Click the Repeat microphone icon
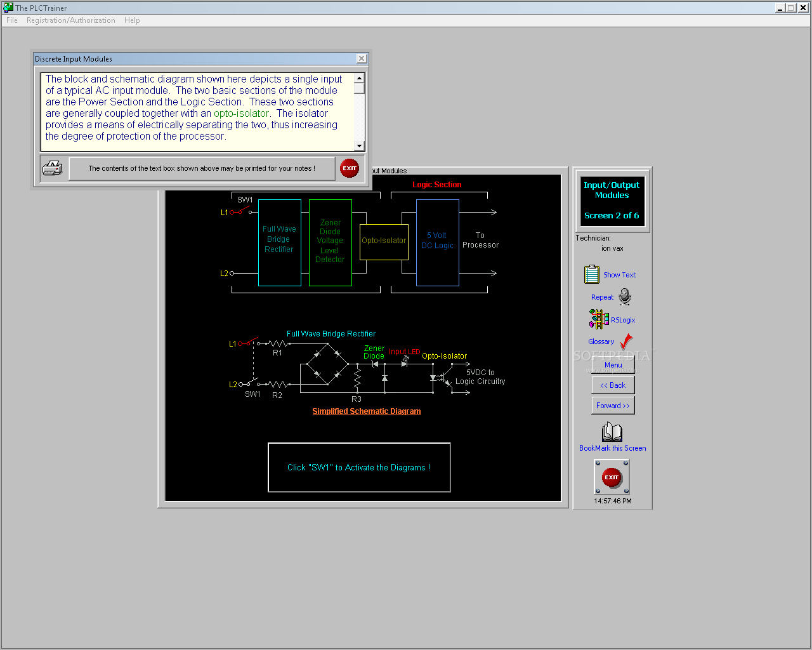The image size is (812, 650). coord(625,296)
